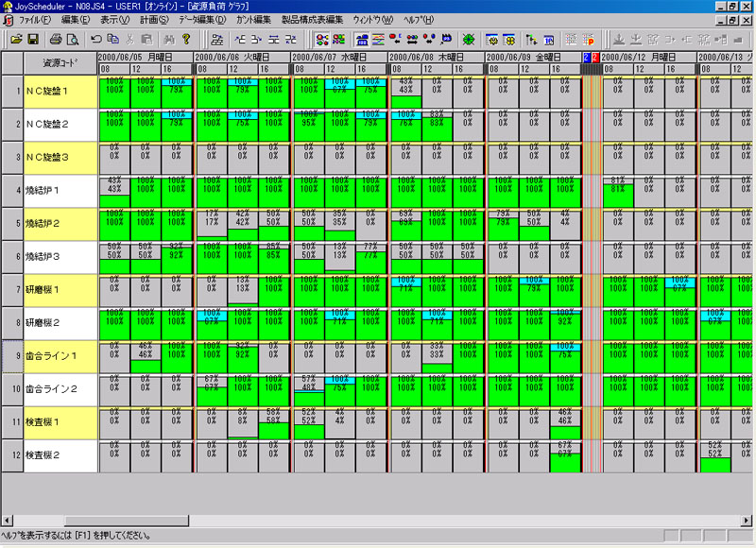This screenshot has height=548, width=756.
Task: Click the Undo arrow icon
Action: pos(96,40)
